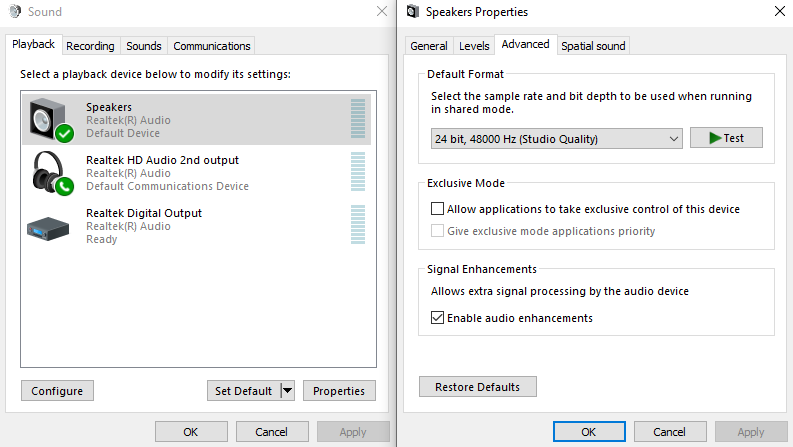Open Properties for the selected playback device
The image size is (793, 447).
[339, 391]
